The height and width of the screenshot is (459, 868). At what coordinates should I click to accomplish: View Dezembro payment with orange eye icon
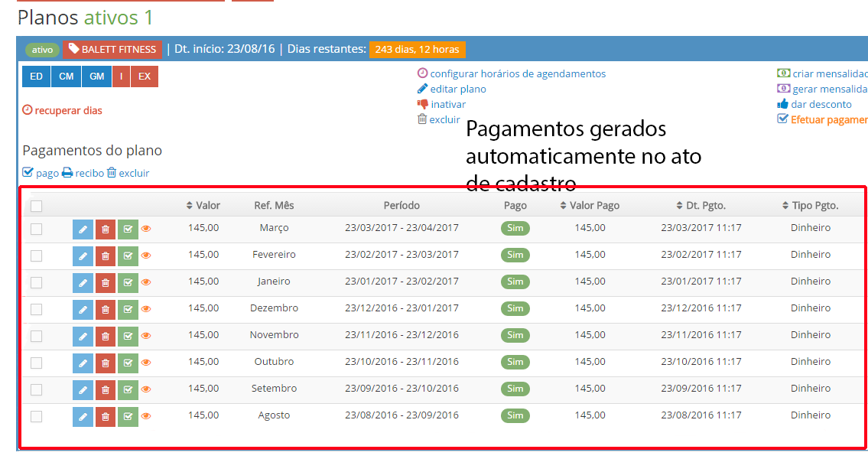tap(146, 309)
